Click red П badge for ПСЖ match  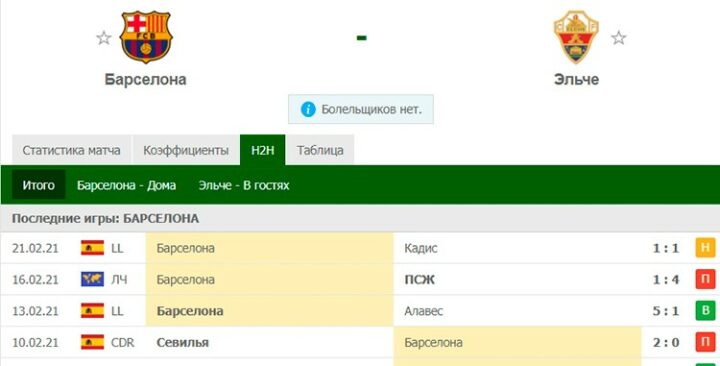click(x=705, y=279)
